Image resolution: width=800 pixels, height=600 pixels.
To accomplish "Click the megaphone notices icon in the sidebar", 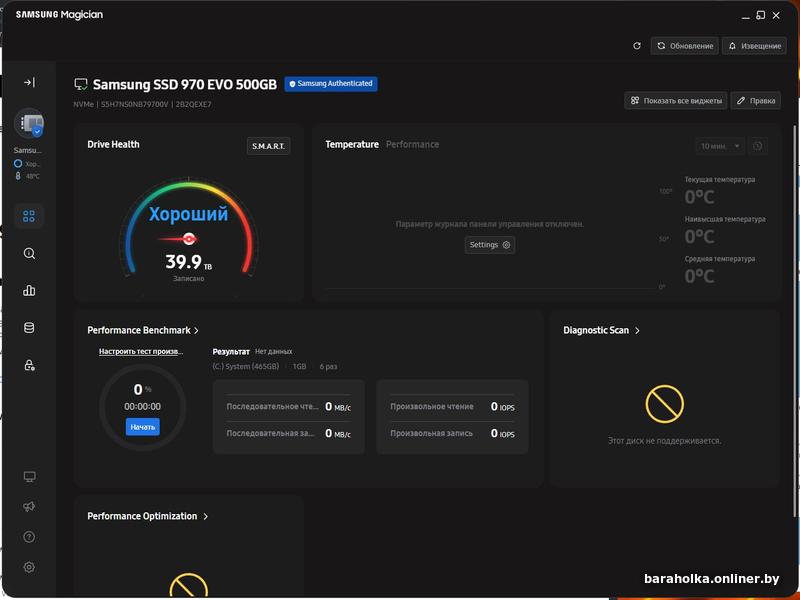I will pyautogui.click(x=29, y=507).
